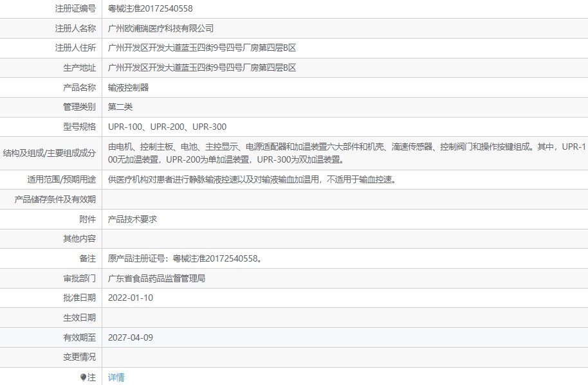The image size is (588, 385).
Task: Select registration number 粤械注准20172540558 in the top row
Action: click(151, 8)
